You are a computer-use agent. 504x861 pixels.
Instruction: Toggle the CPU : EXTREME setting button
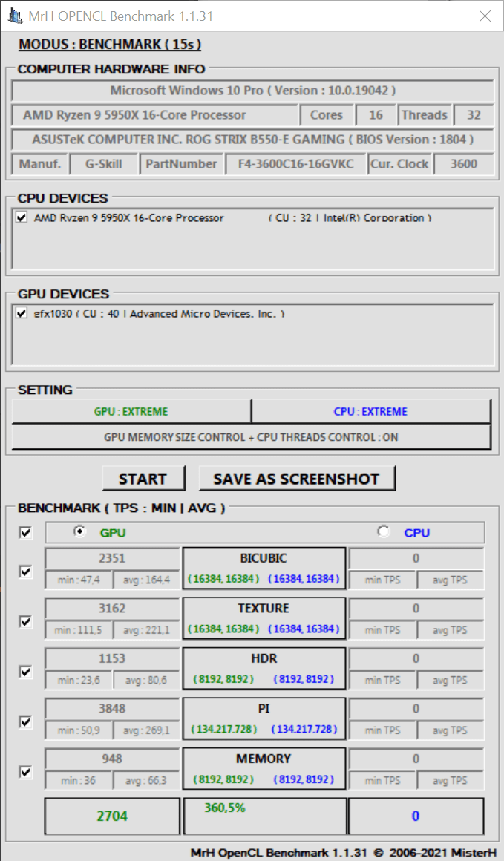point(370,412)
